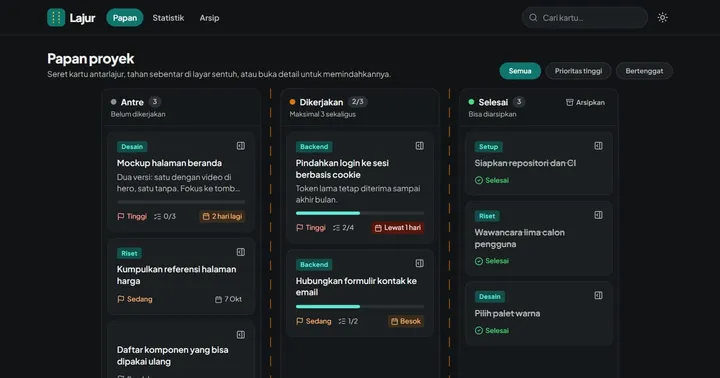Open detail icon on Hubungkan formulir kontak card

pos(420,264)
